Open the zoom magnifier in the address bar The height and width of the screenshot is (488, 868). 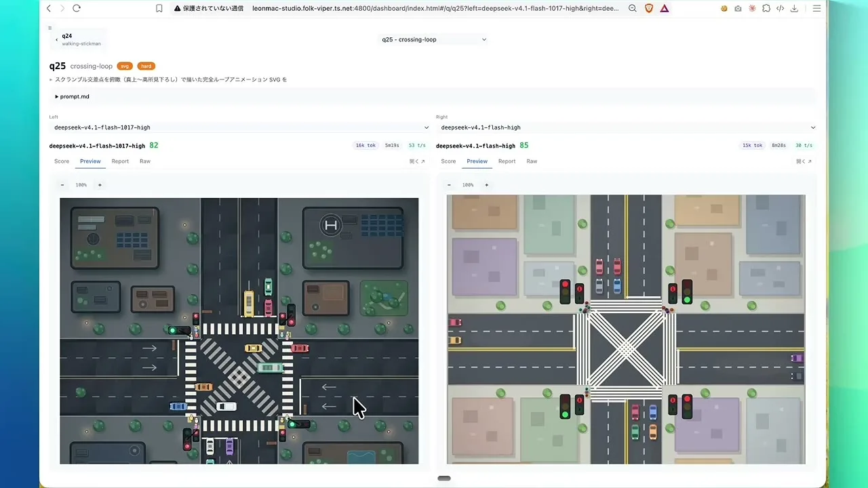pyautogui.click(x=632, y=8)
